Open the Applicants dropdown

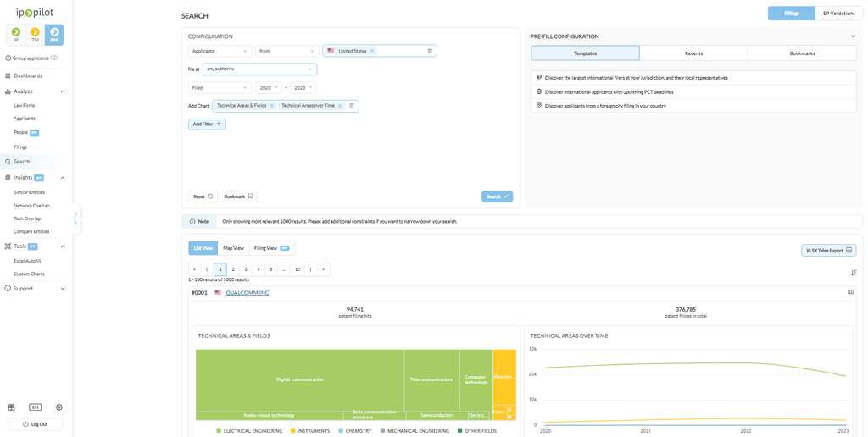[220, 51]
